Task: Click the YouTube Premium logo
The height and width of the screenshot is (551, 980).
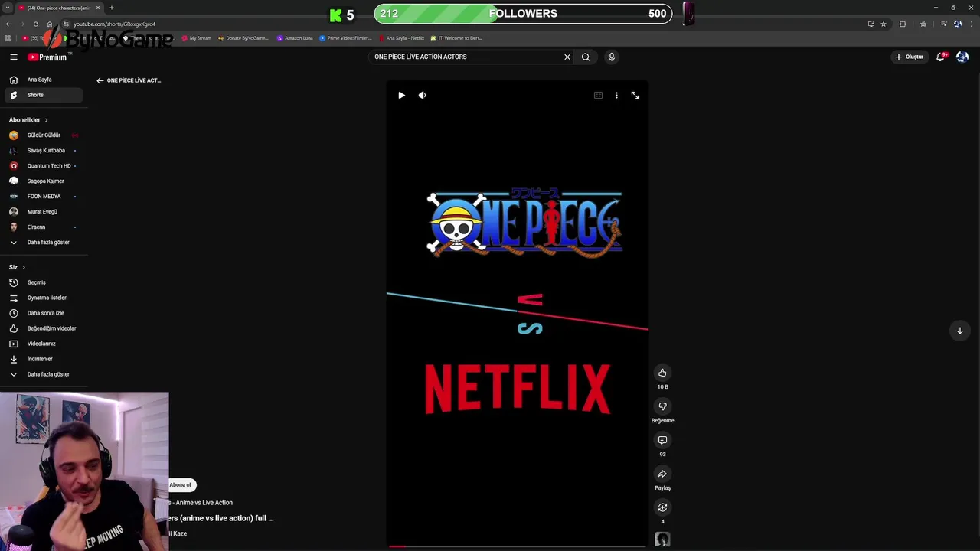Action: coord(48,57)
